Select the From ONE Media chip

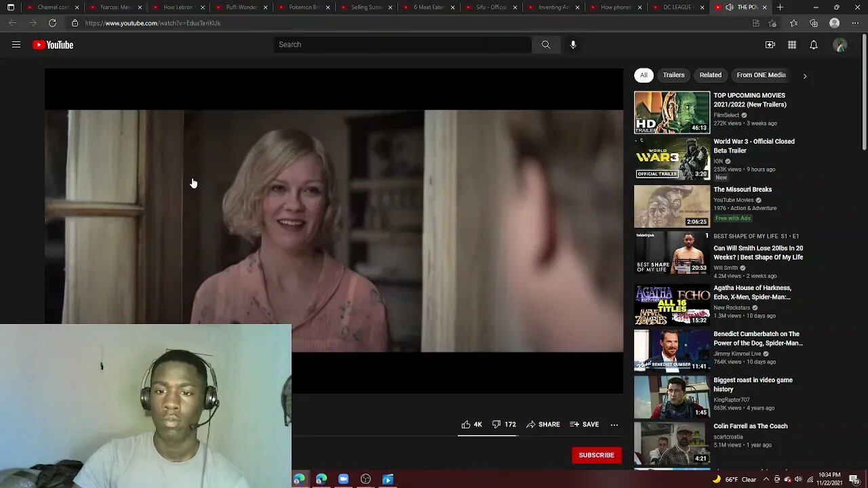click(x=761, y=75)
